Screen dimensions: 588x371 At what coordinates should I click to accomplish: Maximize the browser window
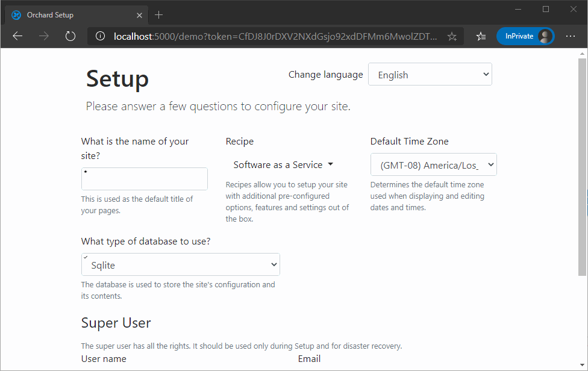pyautogui.click(x=546, y=10)
